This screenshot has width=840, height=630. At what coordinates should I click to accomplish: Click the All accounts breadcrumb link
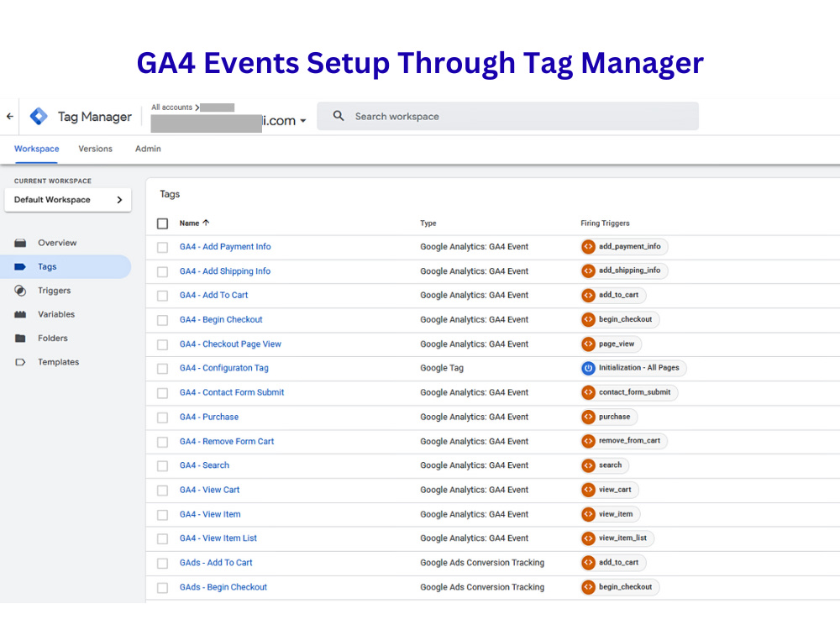click(x=171, y=108)
